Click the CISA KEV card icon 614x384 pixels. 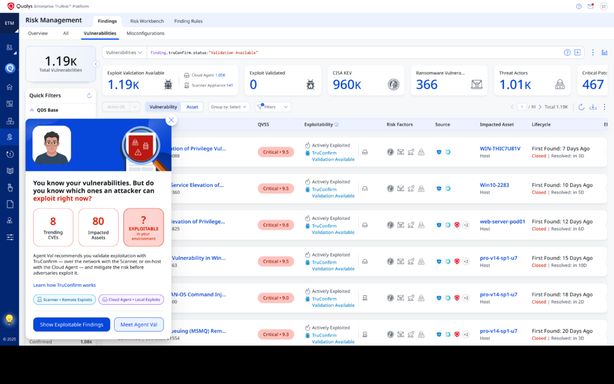(394, 84)
